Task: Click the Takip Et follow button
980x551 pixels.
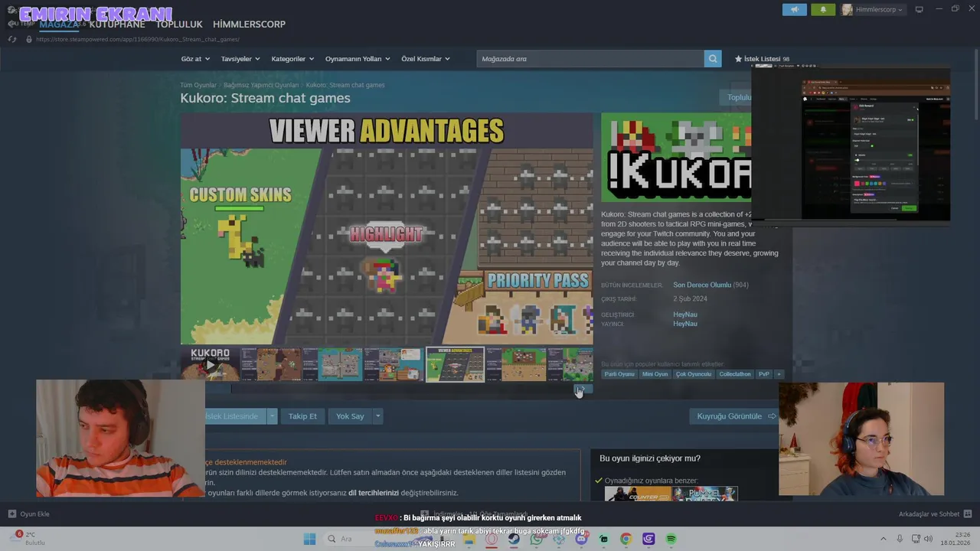Action: pos(302,416)
